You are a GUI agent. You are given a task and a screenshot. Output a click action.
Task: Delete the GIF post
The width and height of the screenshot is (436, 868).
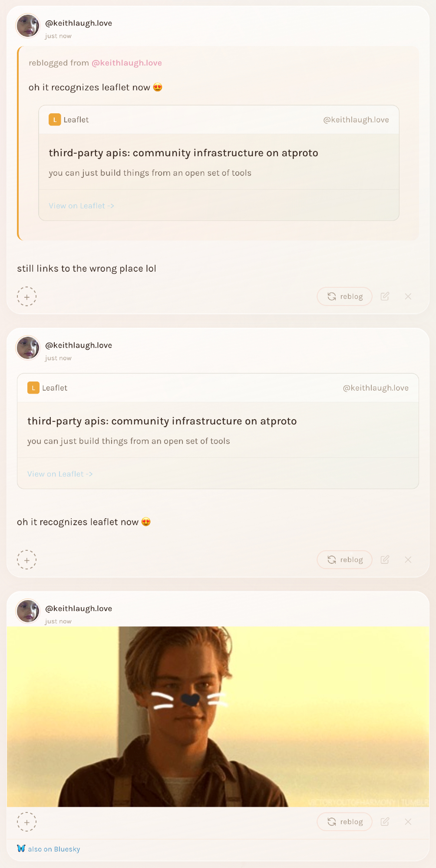(408, 822)
